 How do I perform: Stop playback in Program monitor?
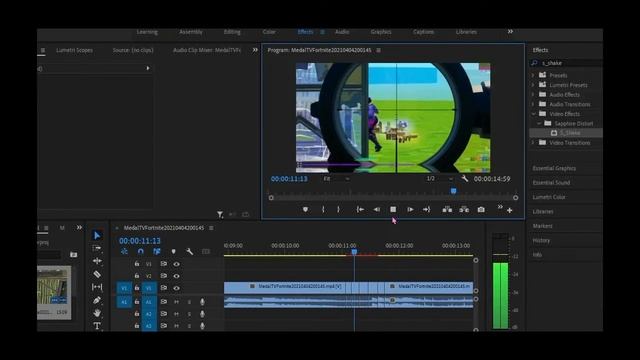click(393, 209)
